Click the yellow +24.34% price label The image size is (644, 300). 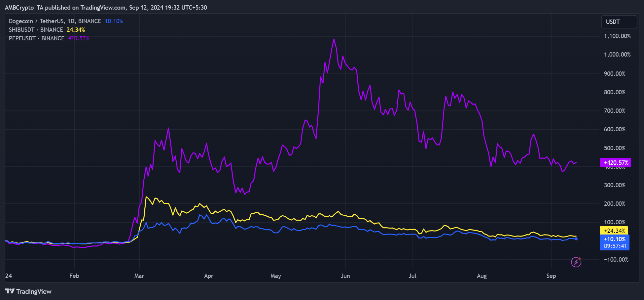(x=614, y=231)
